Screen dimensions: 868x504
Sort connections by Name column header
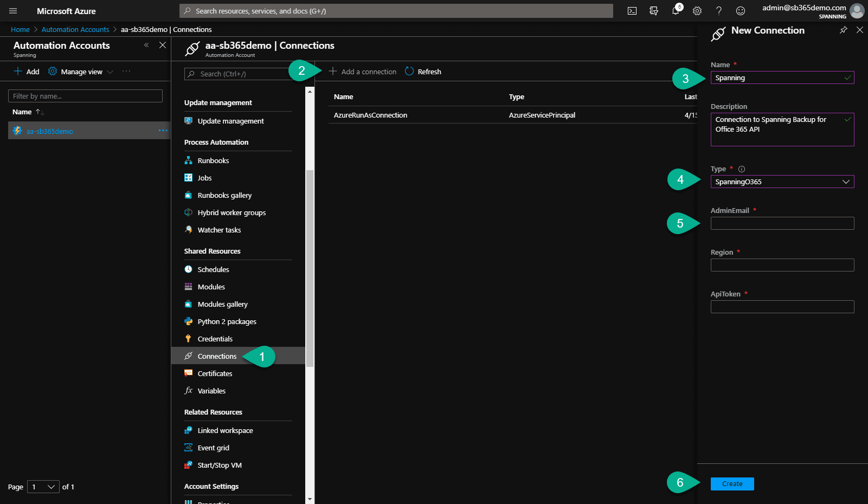(x=343, y=96)
